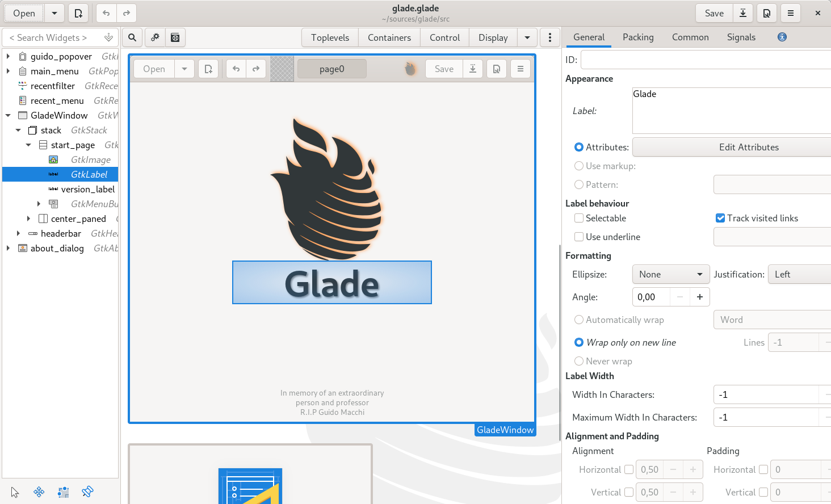Click the new project icon in the main header
This screenshot has height=504, width=831.
coord(78,13)
